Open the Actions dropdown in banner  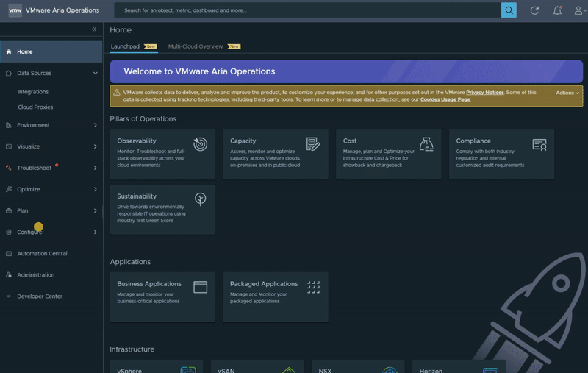[567, 93]
